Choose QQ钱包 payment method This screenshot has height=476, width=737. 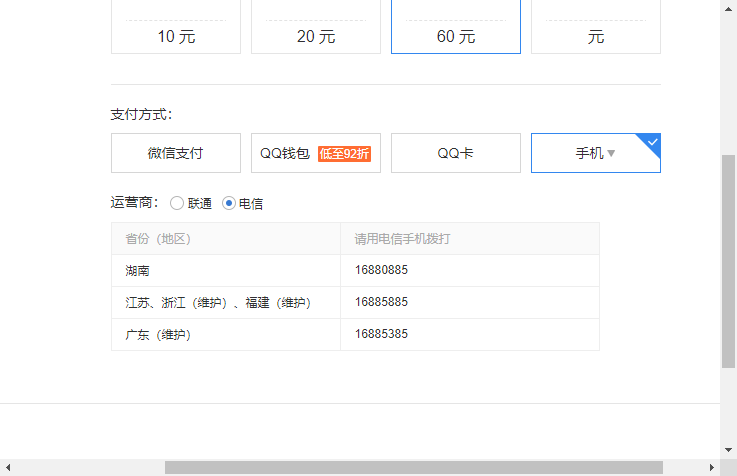[x=316, y=153]
